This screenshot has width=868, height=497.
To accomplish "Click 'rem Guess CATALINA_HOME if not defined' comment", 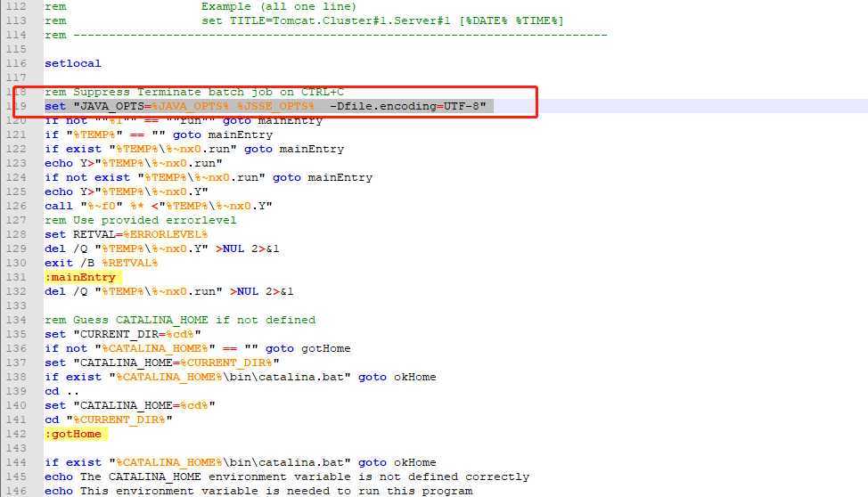I will [x=180, y=320].
